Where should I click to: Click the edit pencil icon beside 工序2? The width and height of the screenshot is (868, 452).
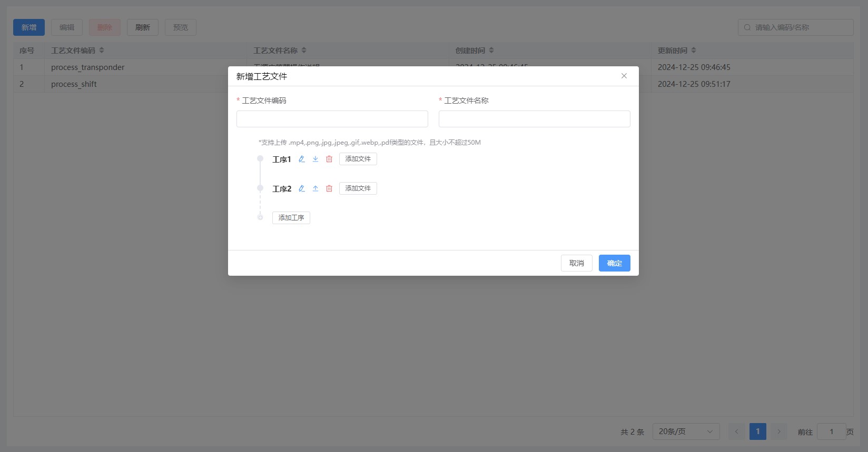pyautogui.click(x=302, y=188)
